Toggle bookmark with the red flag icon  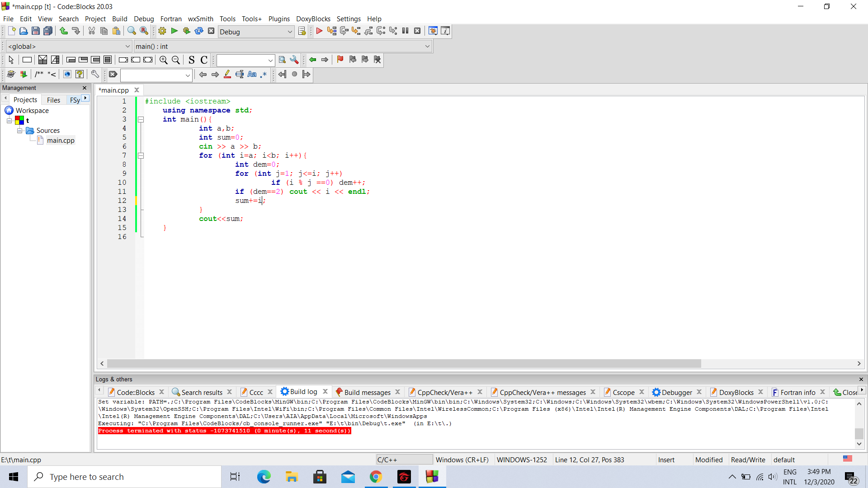340,60
